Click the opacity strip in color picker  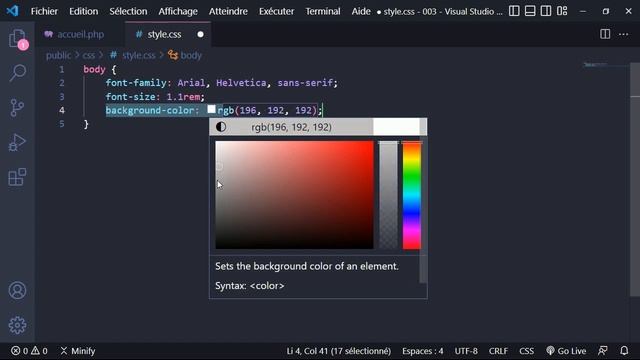point(388,195)
